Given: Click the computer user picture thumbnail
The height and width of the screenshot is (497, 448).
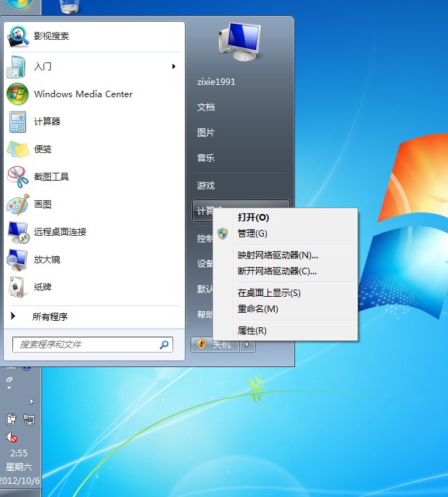Looking at the screenshot, I should click(240, 41).
